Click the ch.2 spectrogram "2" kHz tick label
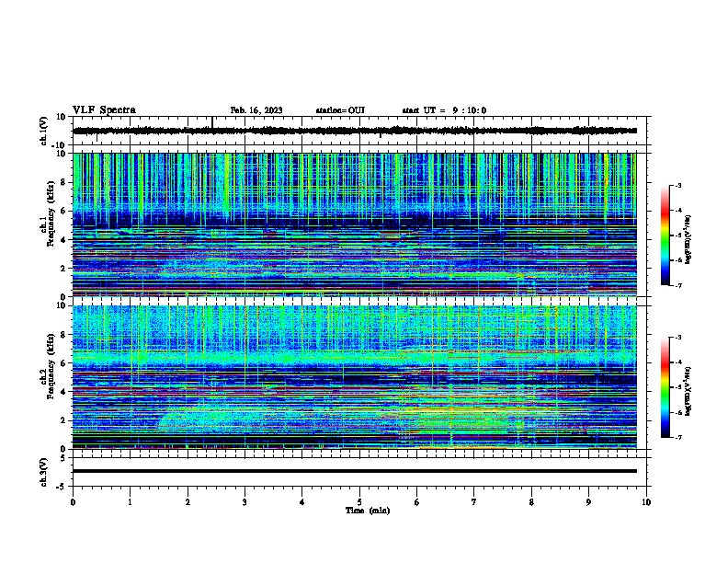This screenshot has width=728, height=563. click(64, 420)
